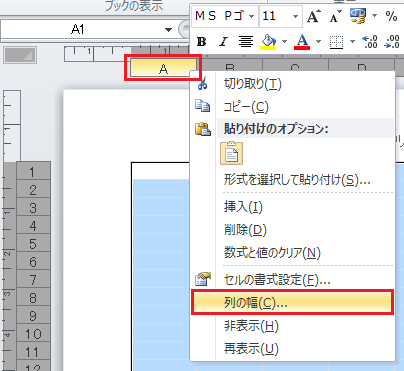Toggle italic in the mini toolbar

click(x=223, y=42)
